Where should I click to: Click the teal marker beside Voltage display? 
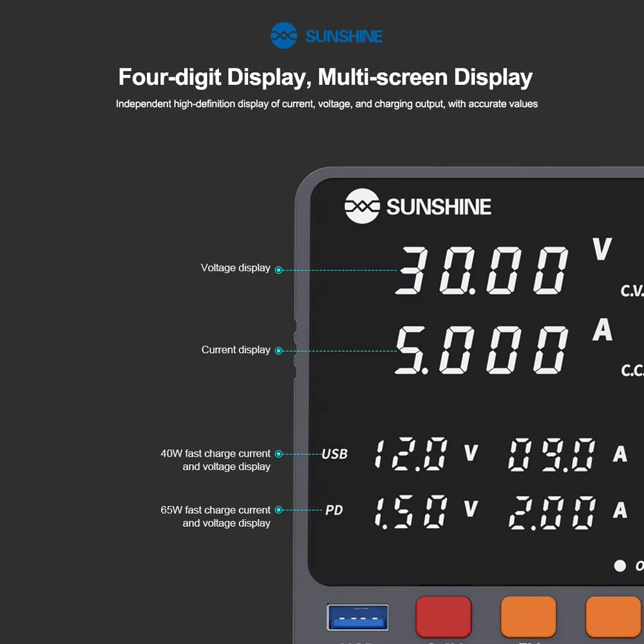click(278, 270)
